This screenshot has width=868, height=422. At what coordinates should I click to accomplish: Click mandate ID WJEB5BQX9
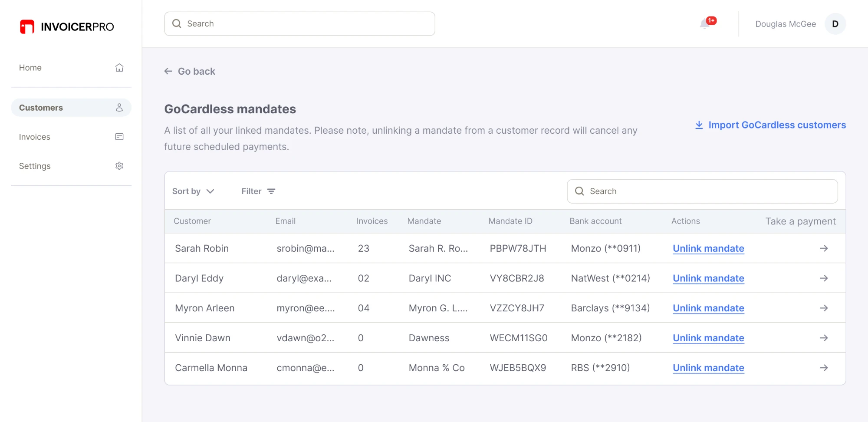(x=518, y=368)
